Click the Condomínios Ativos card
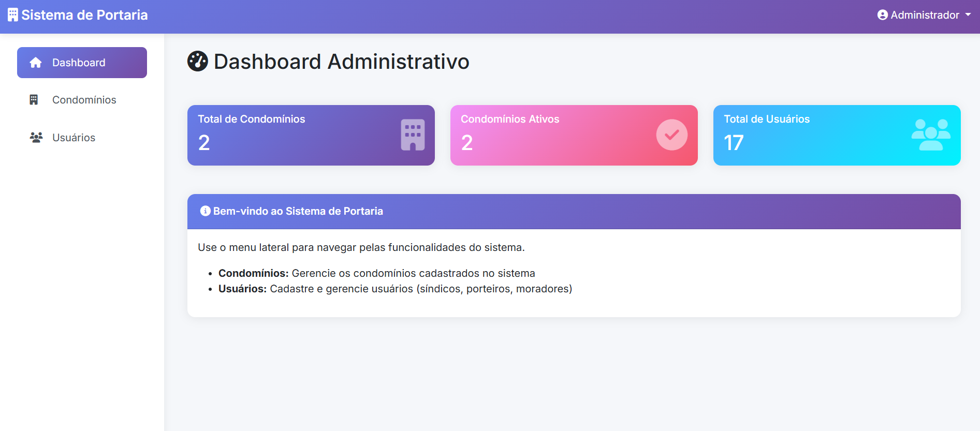Screen dimensions: 980x431 click(x=574, y=135)
